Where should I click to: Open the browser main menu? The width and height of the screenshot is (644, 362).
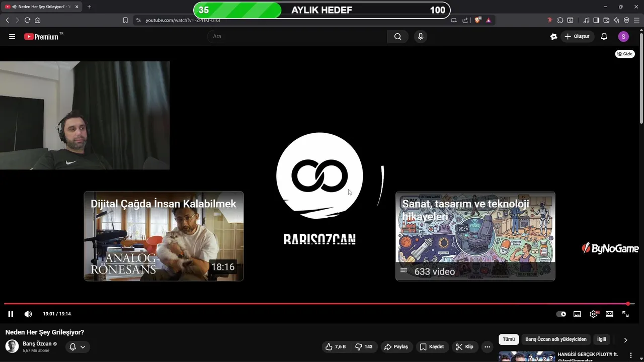coord(636,20)
